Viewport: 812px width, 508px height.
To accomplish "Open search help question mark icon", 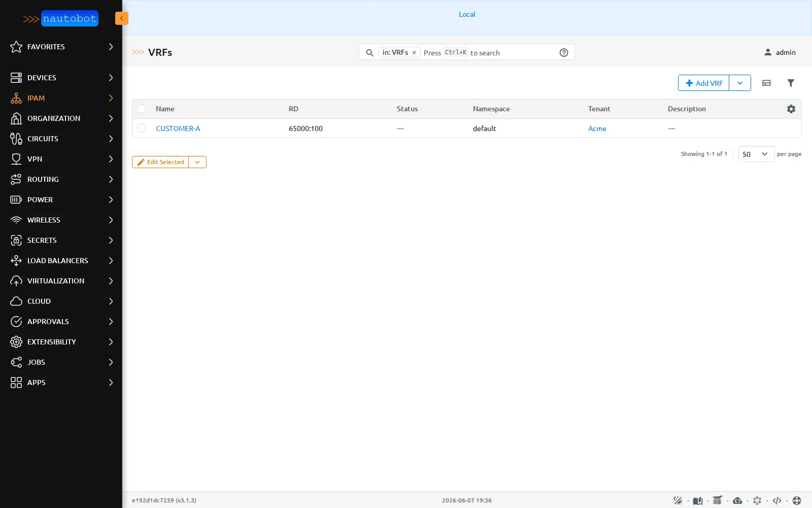I will [x=564, y=53].
